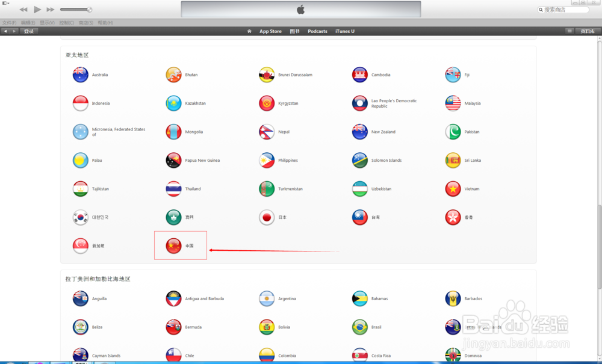Open the 商店(S) menu
Image resolution: width=602 pixels, height=364 pixels.
86,23
